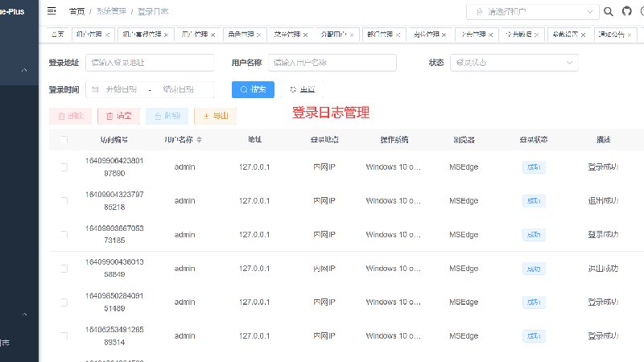644x362 pixels.
Task: Click the 访问编号 column header
Action: click(114, 139)
